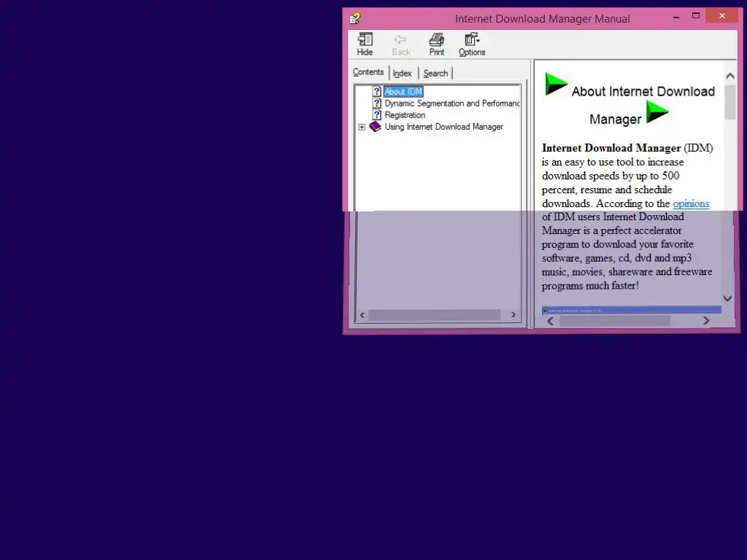Click the question mark icon beside Registration
Screen dimensions: 747x560
[x=377, y=115]
